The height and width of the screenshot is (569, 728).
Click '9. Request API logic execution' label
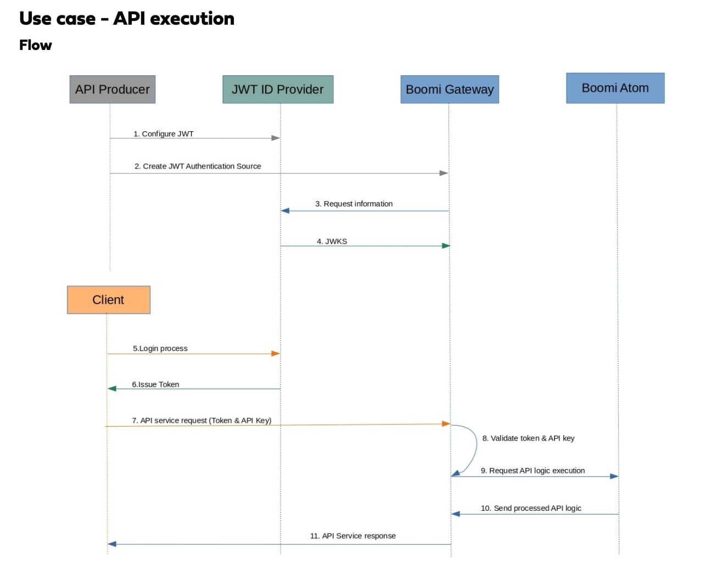[x=533, y=471]
